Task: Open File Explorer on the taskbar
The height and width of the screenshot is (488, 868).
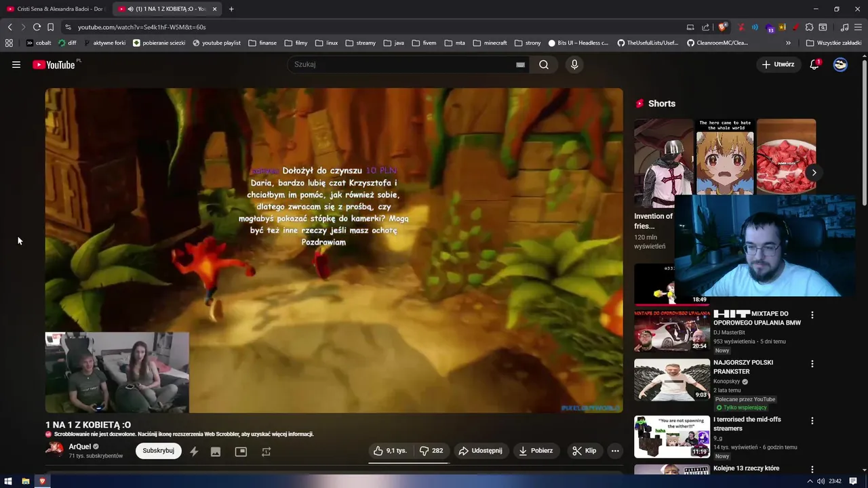Action: pos(26,481)
